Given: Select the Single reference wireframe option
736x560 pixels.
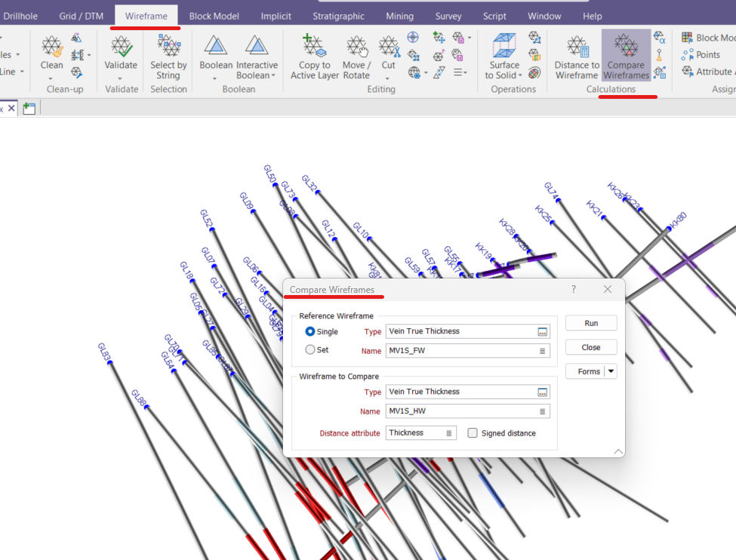Looking at the screenshot, I should [x=310, y=331].
